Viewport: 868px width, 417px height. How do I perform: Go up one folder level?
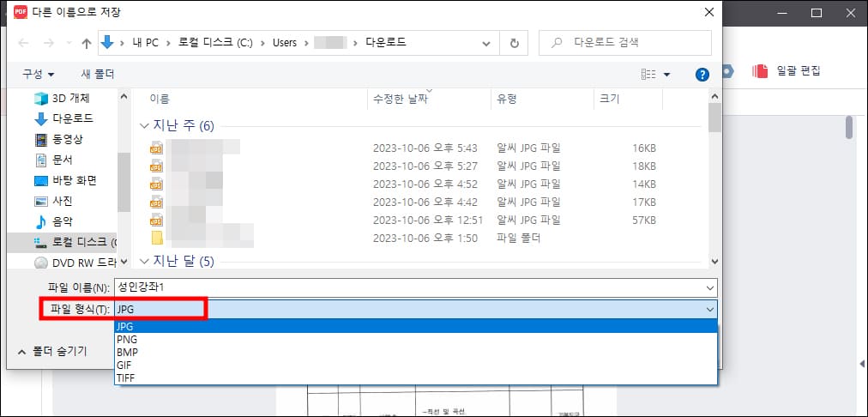pyautogui.click(x=87, y=44)
